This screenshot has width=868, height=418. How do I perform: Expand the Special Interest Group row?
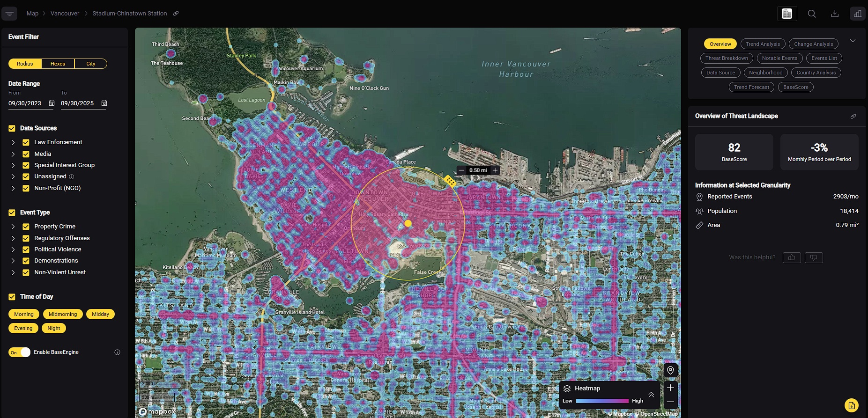[x=13, y=165]
